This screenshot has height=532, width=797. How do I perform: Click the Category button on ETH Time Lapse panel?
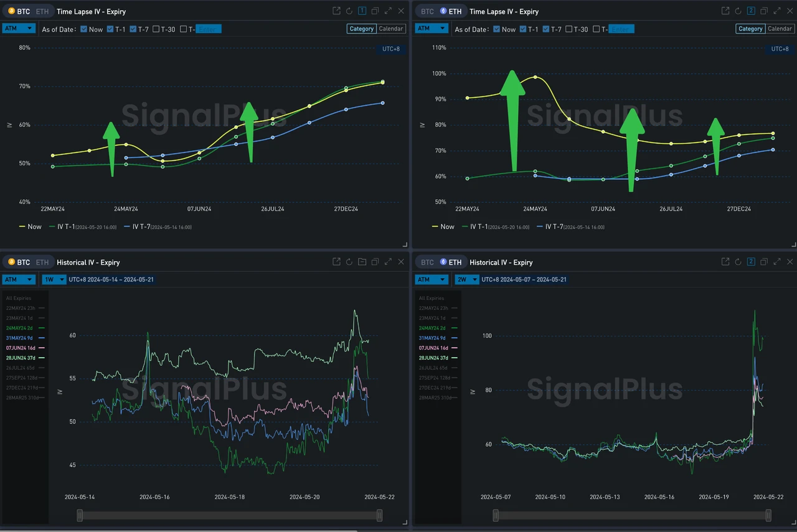[750, 28]
